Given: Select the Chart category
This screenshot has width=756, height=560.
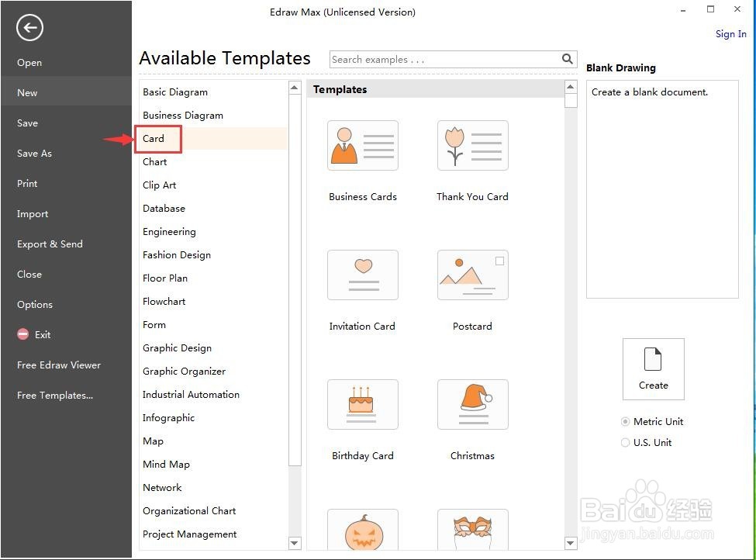Looking at the screenshot, I should (155, 161).
